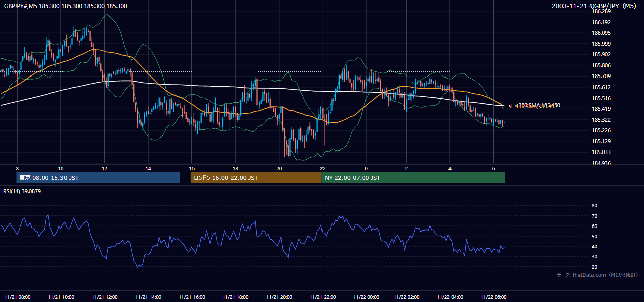Viewport: 644px width, 302px height.
Task: Click hour label 10 under the price chart
Action: coord(61,168)
